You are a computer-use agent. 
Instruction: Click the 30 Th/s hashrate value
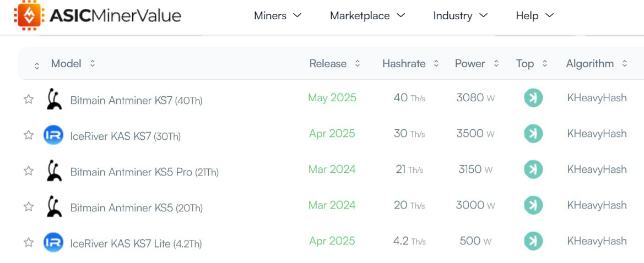409,133
